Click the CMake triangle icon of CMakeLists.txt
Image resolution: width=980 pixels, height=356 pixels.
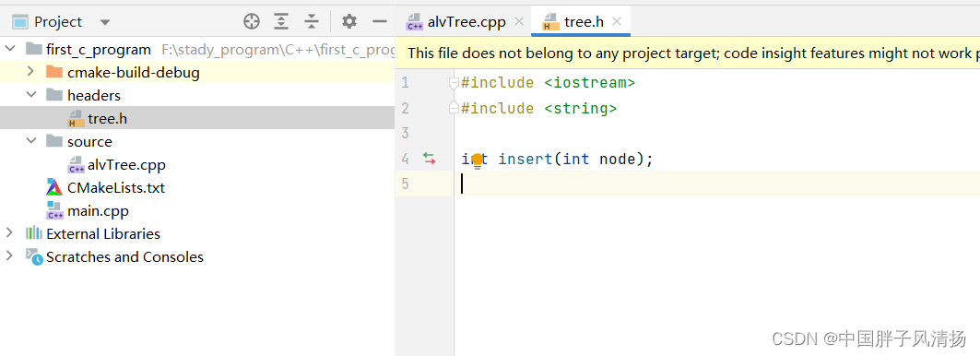pyautogui.click(x=54, y=188)
